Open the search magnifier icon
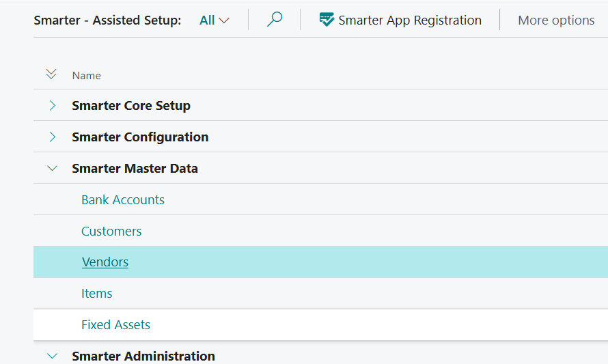This screenshot has height=364, width=608. click(x=275, y=19)
